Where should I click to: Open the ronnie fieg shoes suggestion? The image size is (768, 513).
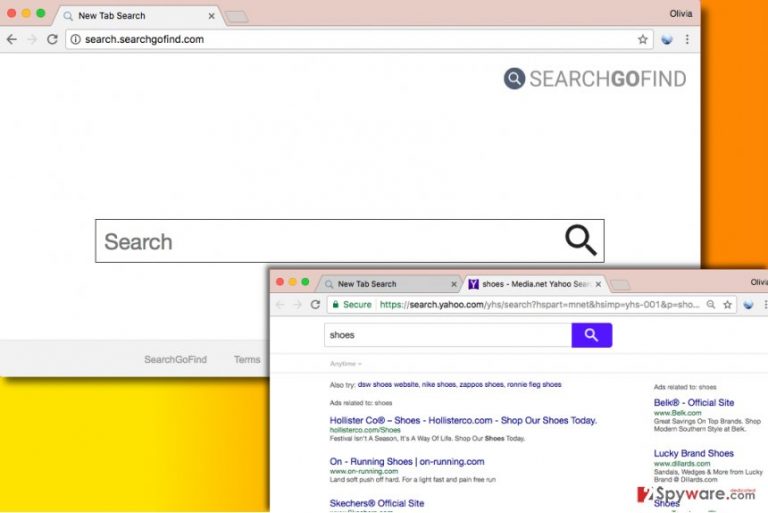(x=534, y=385)
